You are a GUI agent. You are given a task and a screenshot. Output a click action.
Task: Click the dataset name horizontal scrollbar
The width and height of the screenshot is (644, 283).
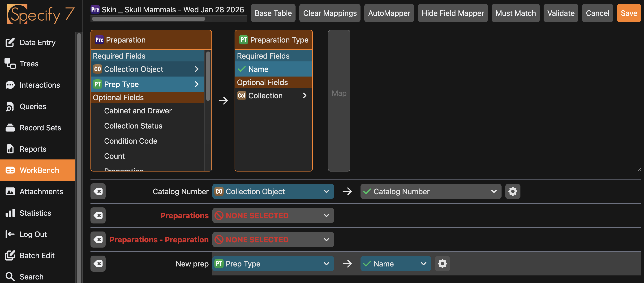[149, 19]
